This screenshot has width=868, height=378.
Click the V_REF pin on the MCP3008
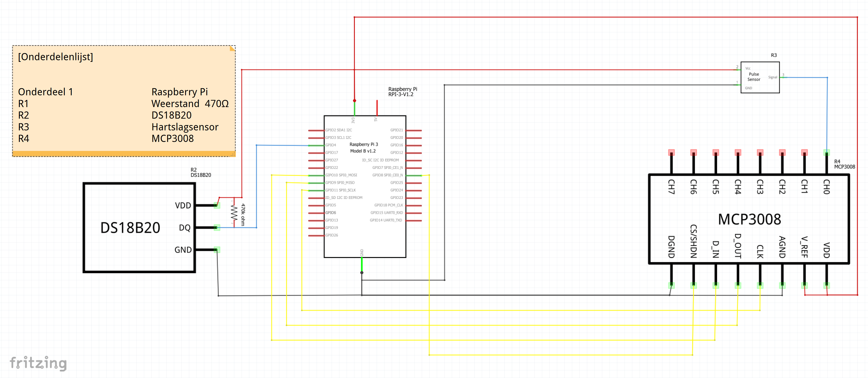tap(804, 276)
